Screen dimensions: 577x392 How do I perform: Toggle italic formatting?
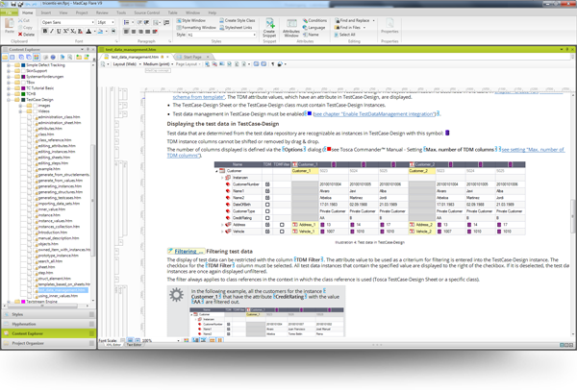click(x=52, y=32)
